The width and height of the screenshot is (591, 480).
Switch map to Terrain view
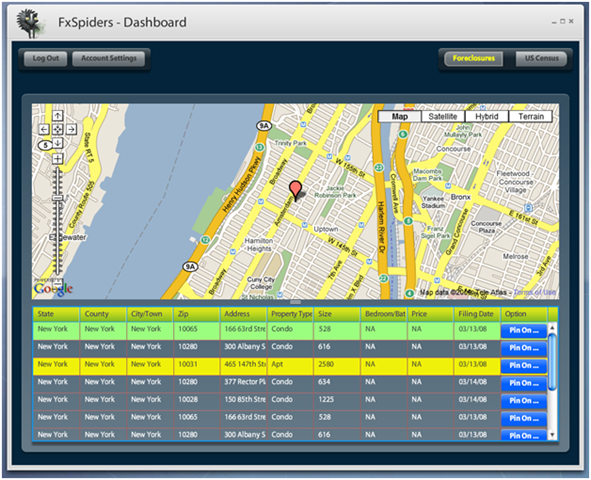pos(531,116)
